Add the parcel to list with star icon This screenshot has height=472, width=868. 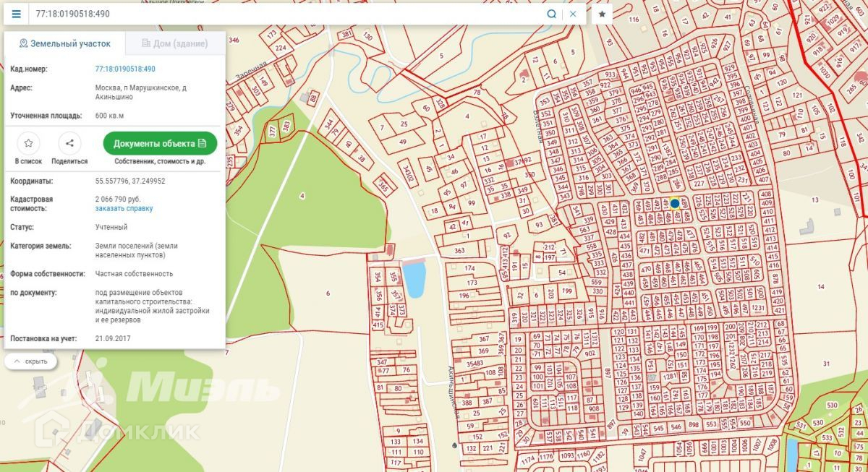pyautogui.click(x=28, y=143)
